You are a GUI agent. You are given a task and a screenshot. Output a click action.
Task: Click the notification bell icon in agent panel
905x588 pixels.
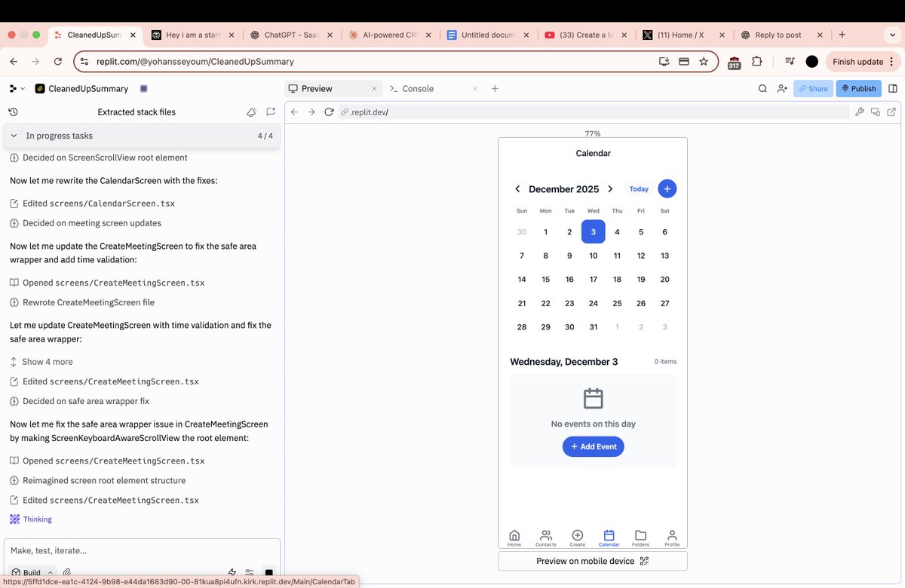[252, 112]
